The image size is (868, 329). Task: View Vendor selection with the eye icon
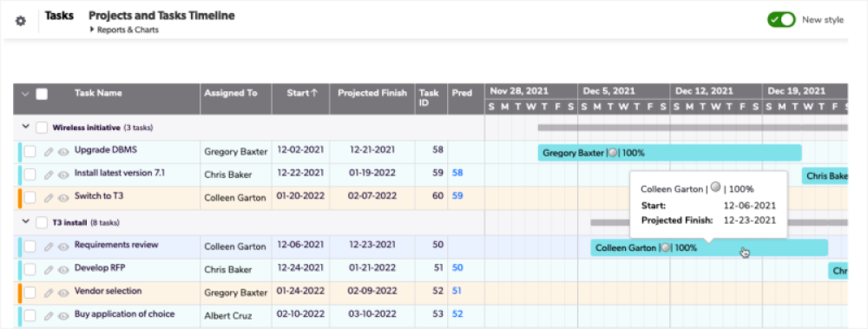pos(63,293)
